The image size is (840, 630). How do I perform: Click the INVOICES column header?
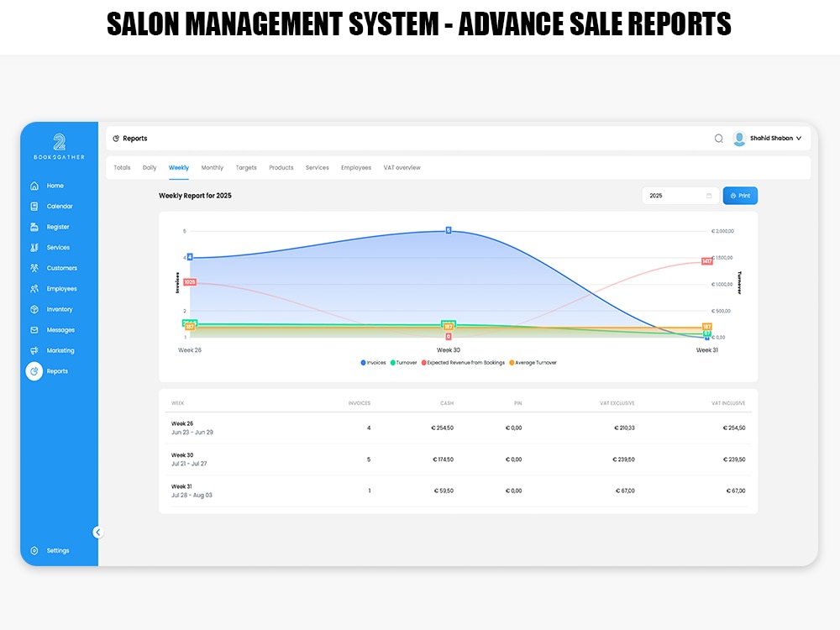(x=360, y=403)
